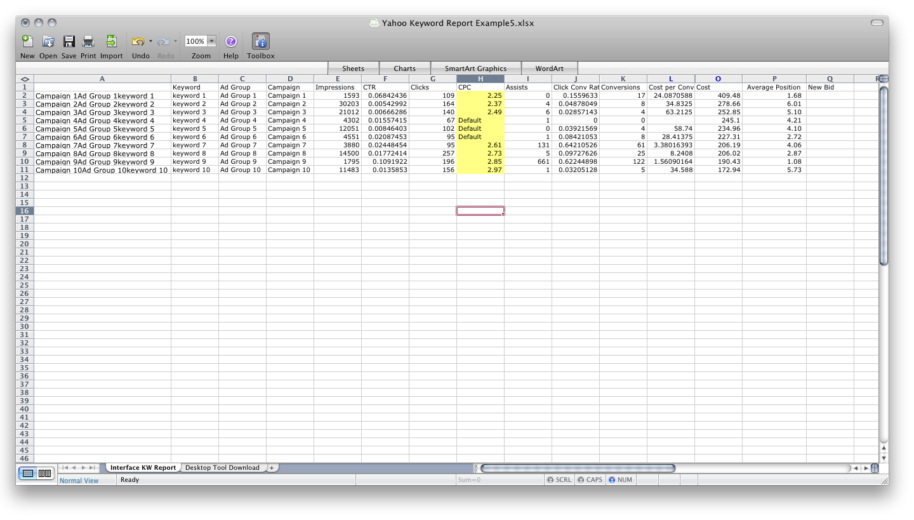
Task: Click scroll-left arrow on horizontal scrollbar
Action: pyautogui.click(x=856, y=468)
